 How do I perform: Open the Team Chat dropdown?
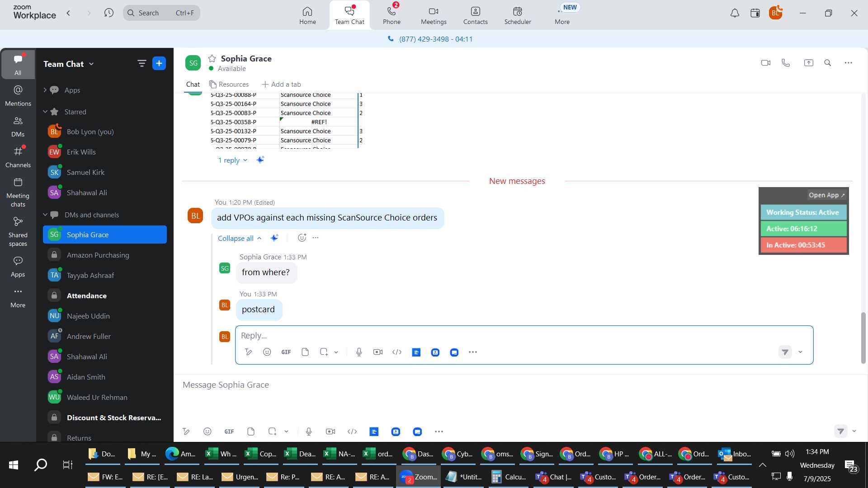click(x=69, y=64)
